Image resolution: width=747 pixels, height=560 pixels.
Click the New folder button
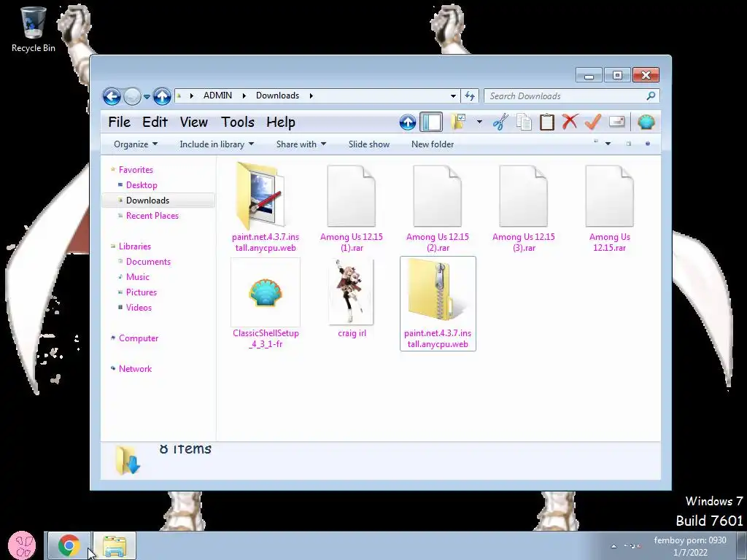433,144
